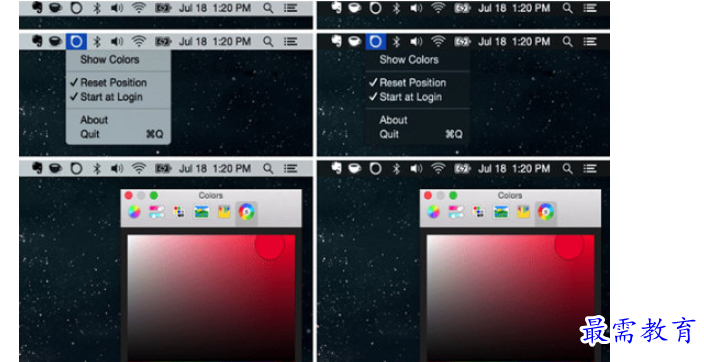Select color palettes tab in dark-theme Colors window
Image resolution: width=704 pixels, height=362 pixels.
tap(478, 212)
